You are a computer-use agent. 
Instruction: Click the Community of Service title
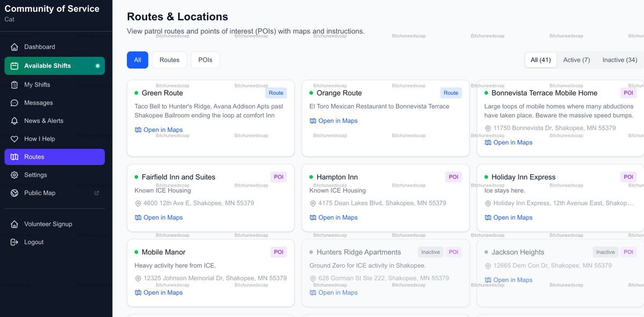[52, 9]
